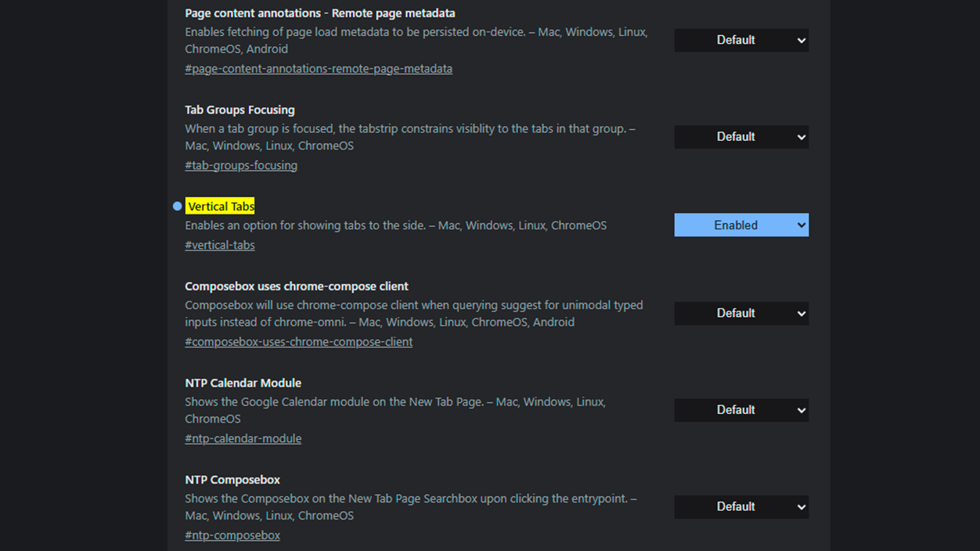This screenshot has width=980, height=551.
Task: Visit the #ntp-composebox flag link
Action: [x=232, y=535]
